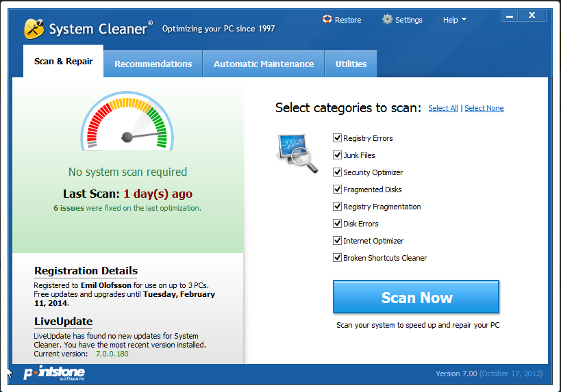Open the Automatic Maintenance tab
Image resolution: width=561 pixels, height=392 pixels.
coord(264,64)
